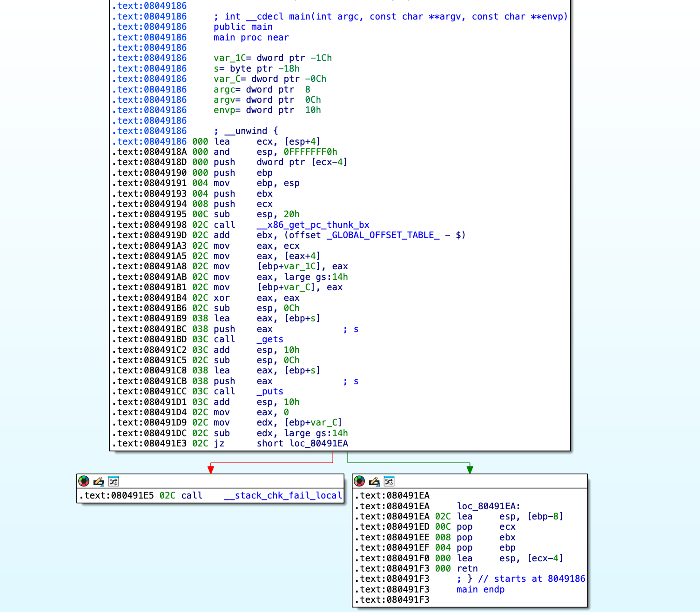Click 'pop ecx' instruction

tap(486, 527)
